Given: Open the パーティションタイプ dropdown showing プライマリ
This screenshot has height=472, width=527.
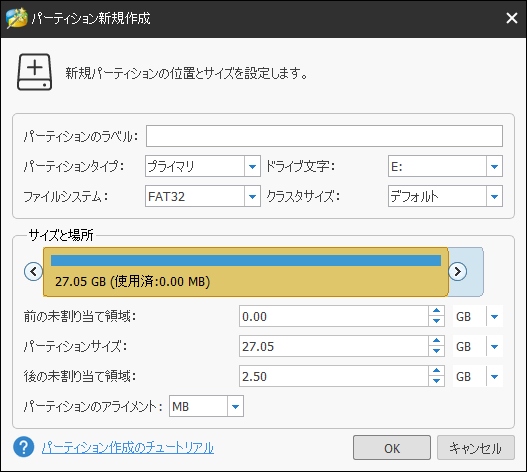Looking at the screenshot, I should [x=203, y=166].
